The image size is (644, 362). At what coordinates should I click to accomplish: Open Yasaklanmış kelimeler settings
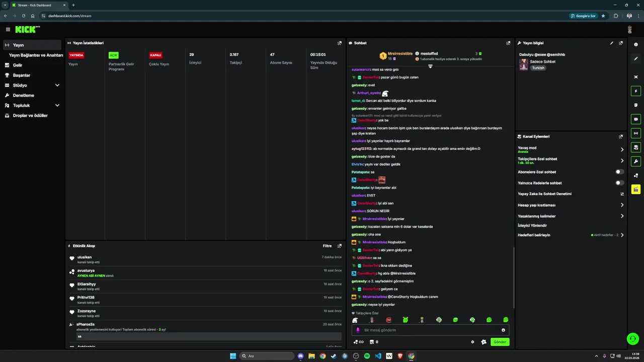571,216
